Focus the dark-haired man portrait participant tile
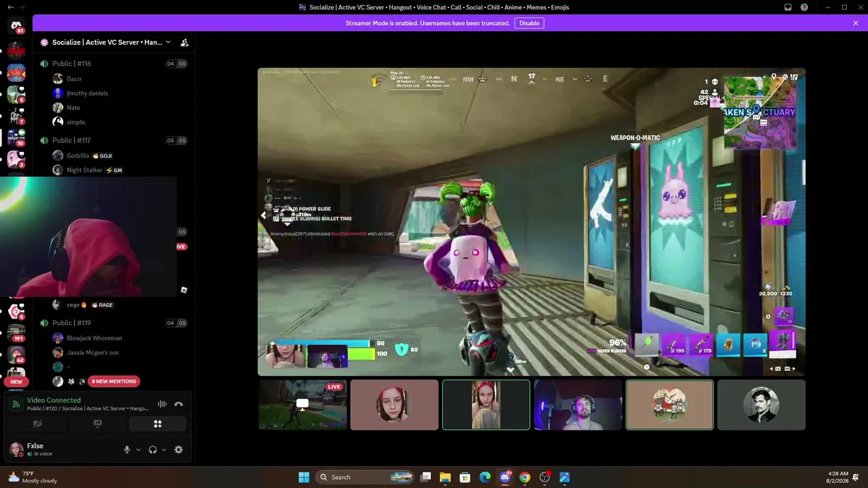Image resolution: width=868 pixels, height=488 pixels. click(761, 405)
